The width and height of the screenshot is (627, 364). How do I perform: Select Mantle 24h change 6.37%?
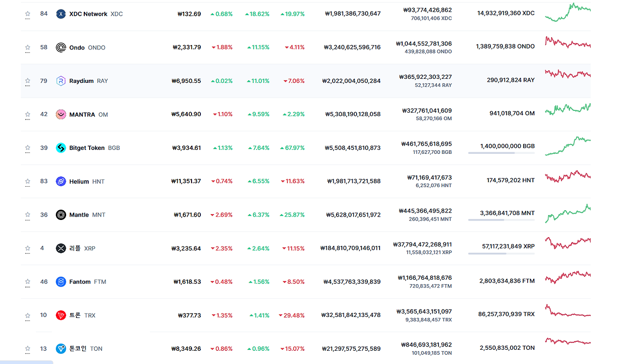tap(259, 215)
